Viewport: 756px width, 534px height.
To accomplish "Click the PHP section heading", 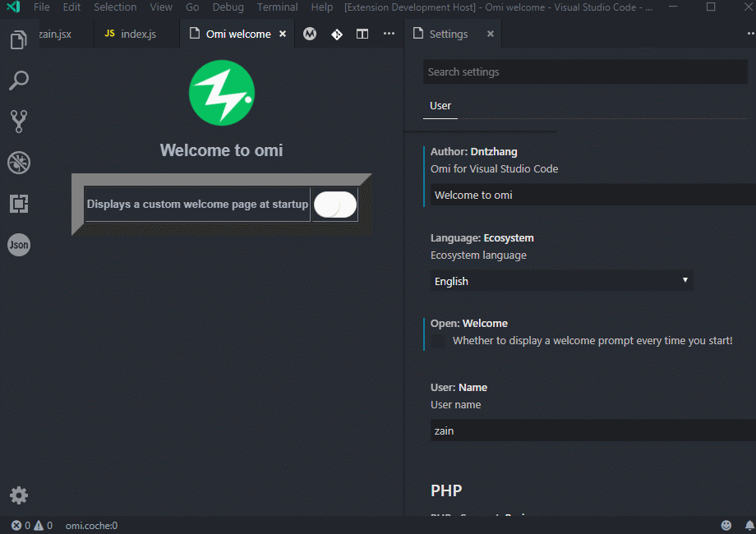I will pos(446,490).
